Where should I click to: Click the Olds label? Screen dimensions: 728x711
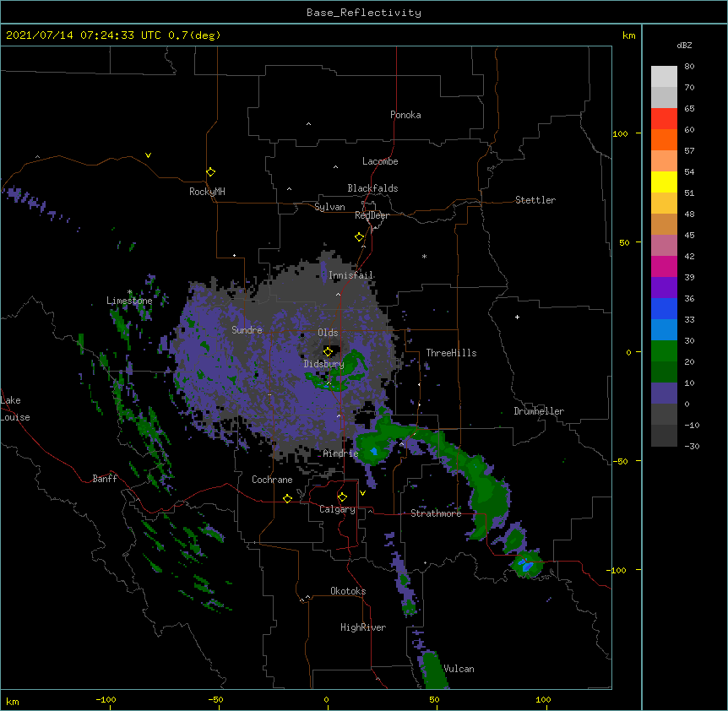coord(328,333)
